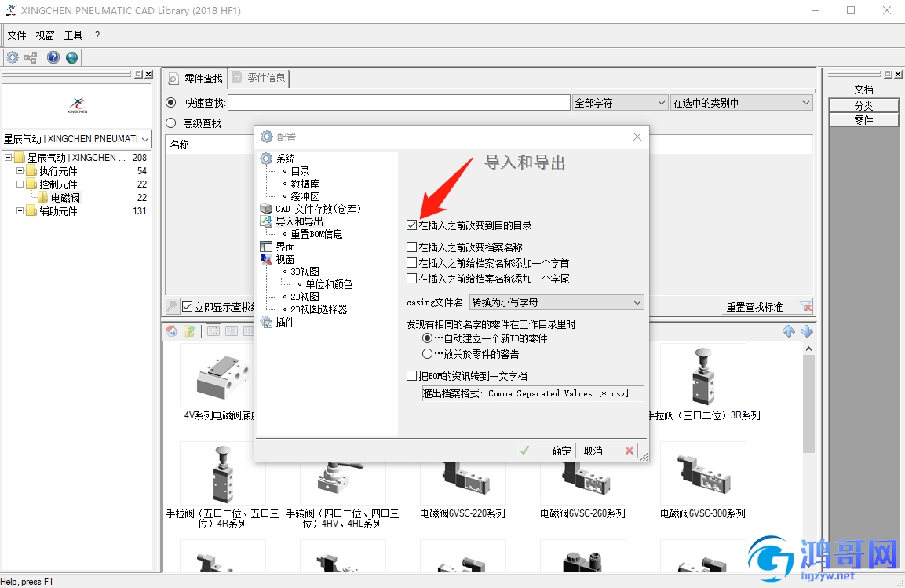Image resolution: width=905 pixels, height=588 pixels.
Task: Open 在选中的类别中 dropdown
Action: click(742, 103)
